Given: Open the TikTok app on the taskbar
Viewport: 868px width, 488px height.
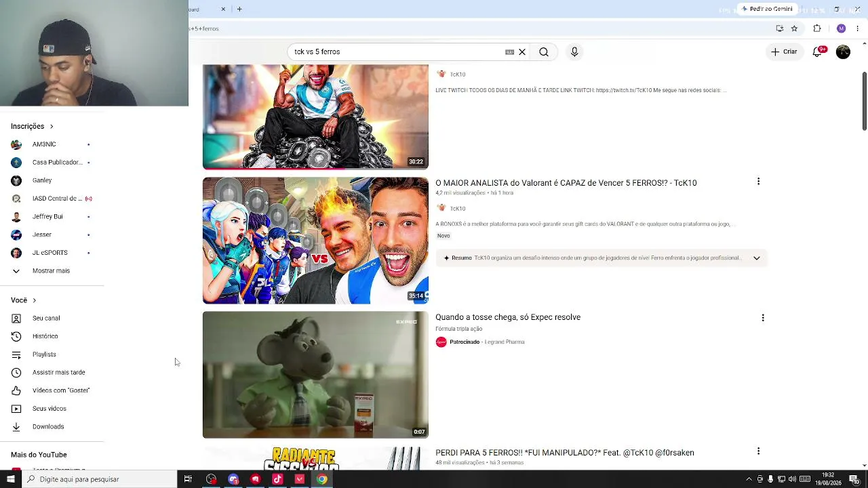Looking at the screenshot, I should point(277,479).
